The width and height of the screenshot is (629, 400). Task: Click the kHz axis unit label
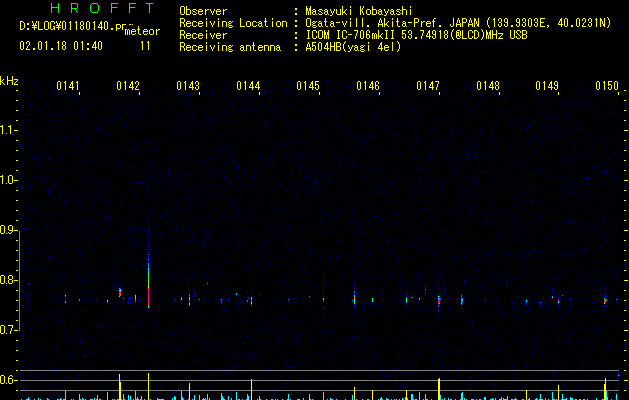9,81
